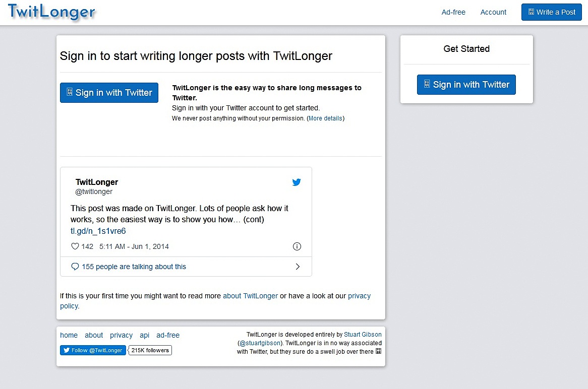Open the api footer link
The image size is (588, 389).
coord(144,335)
